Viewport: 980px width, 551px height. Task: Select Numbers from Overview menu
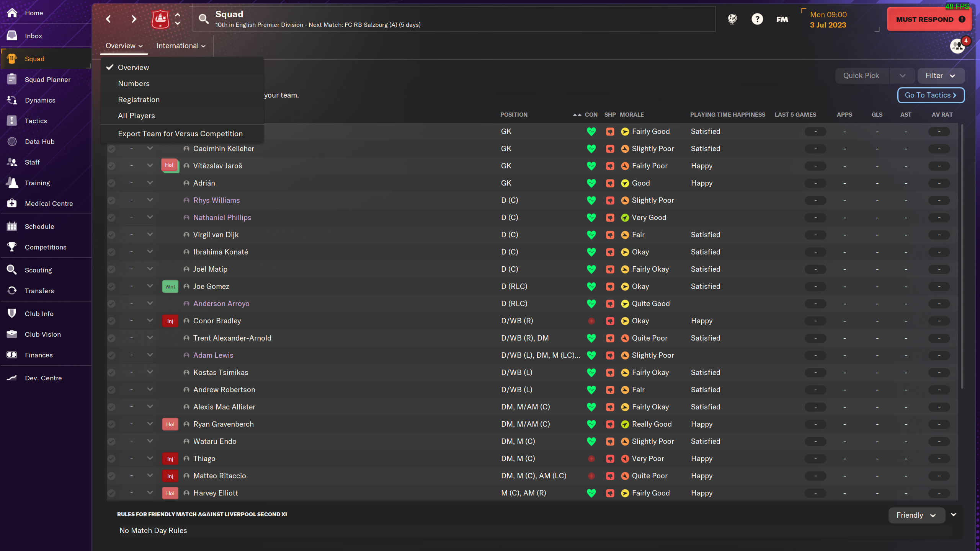tap(182, 83)
